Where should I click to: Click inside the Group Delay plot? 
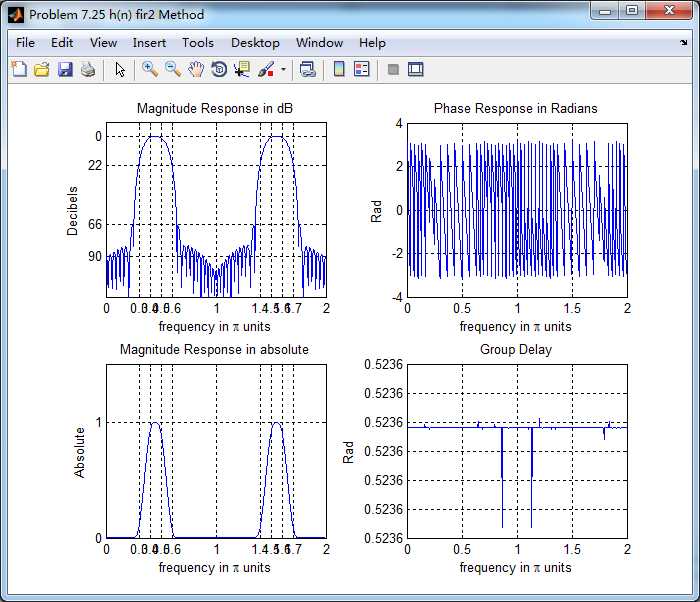coord(517,451)
